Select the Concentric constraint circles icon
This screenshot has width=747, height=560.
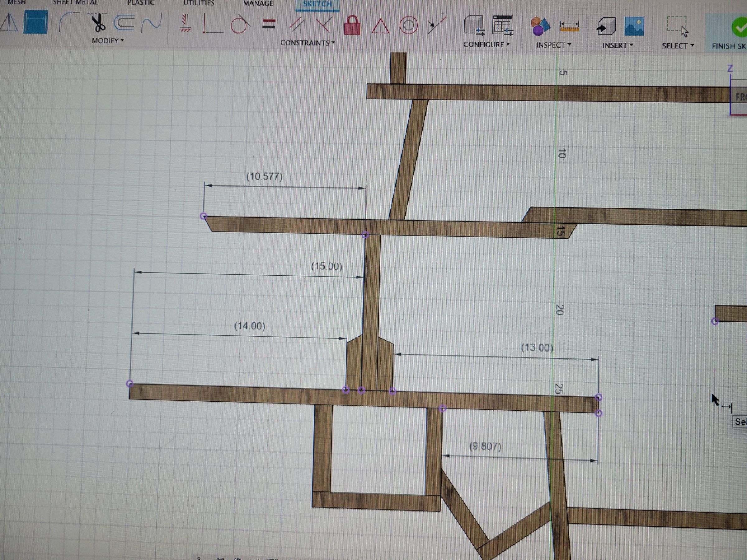pos(410,25)
